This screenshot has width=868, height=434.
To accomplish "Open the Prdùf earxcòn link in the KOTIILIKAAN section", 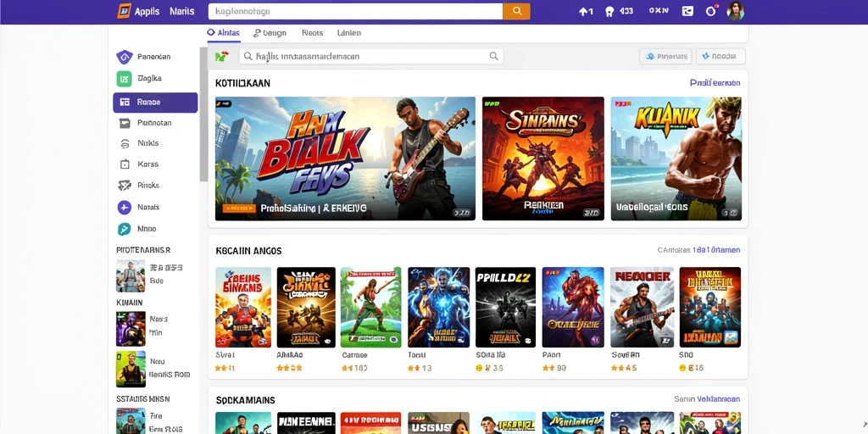I will click(715, 83).
